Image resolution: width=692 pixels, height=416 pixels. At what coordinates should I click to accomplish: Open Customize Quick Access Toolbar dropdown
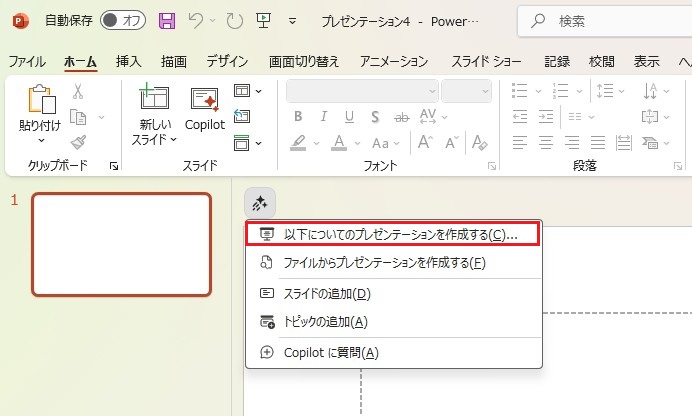coord(291,20)
